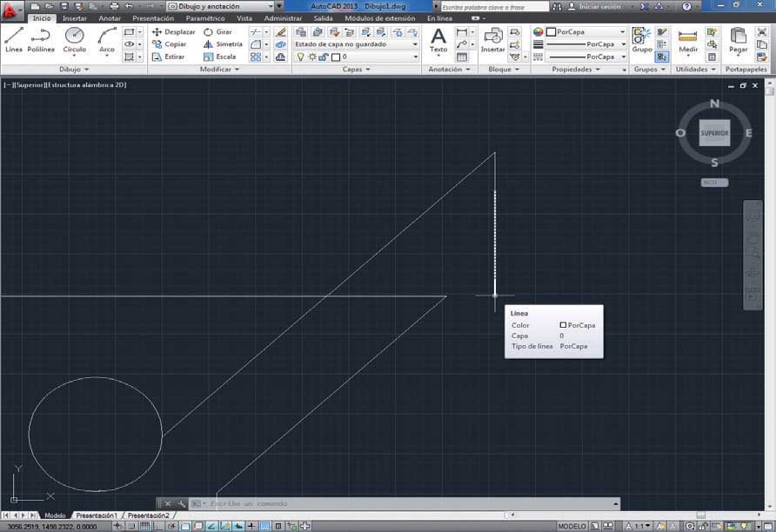Click the help question mark icon

686,6
